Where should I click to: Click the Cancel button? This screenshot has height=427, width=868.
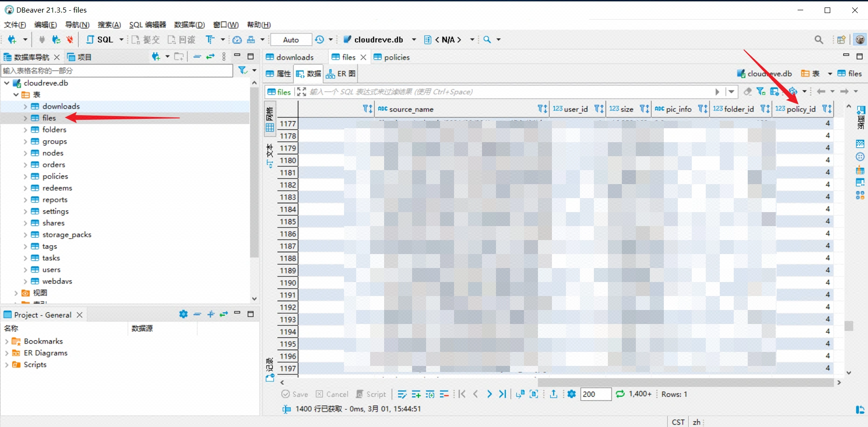click(332, 394)
